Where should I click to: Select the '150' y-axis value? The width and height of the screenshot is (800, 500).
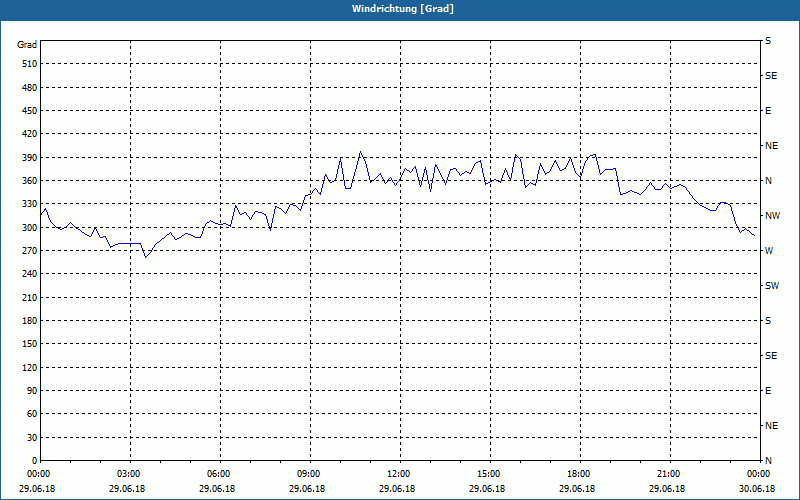coord(30,344)
